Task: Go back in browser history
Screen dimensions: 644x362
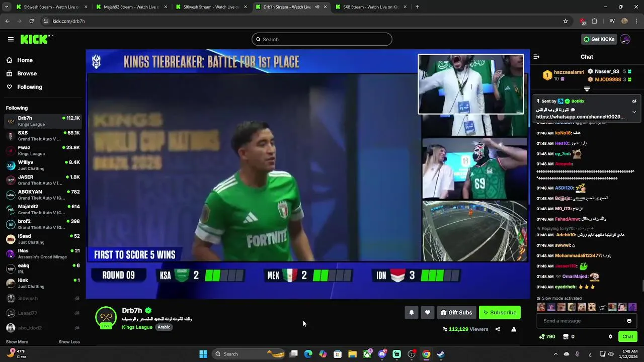Action: click(7, 21)
